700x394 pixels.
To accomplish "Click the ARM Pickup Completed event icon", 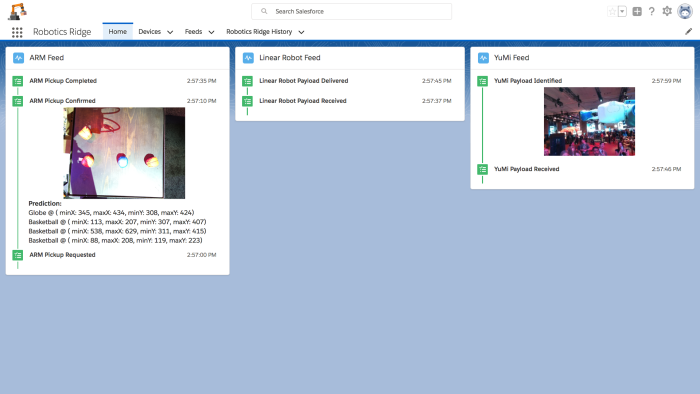I will tap(17, 81).
